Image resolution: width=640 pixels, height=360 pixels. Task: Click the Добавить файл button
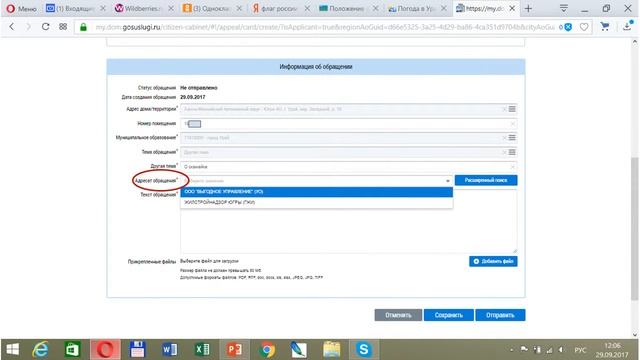point(493,261)
